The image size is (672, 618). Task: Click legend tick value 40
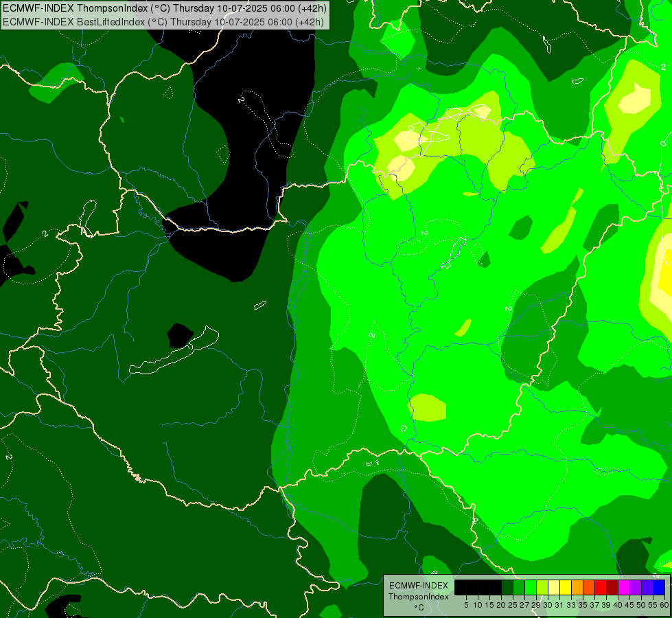tap(618, 605)
